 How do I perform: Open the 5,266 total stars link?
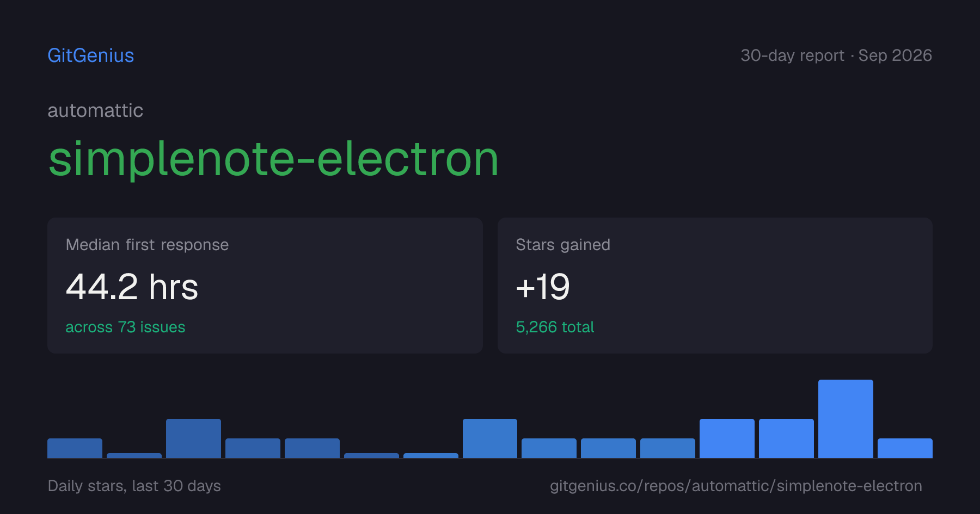(555, 327)
